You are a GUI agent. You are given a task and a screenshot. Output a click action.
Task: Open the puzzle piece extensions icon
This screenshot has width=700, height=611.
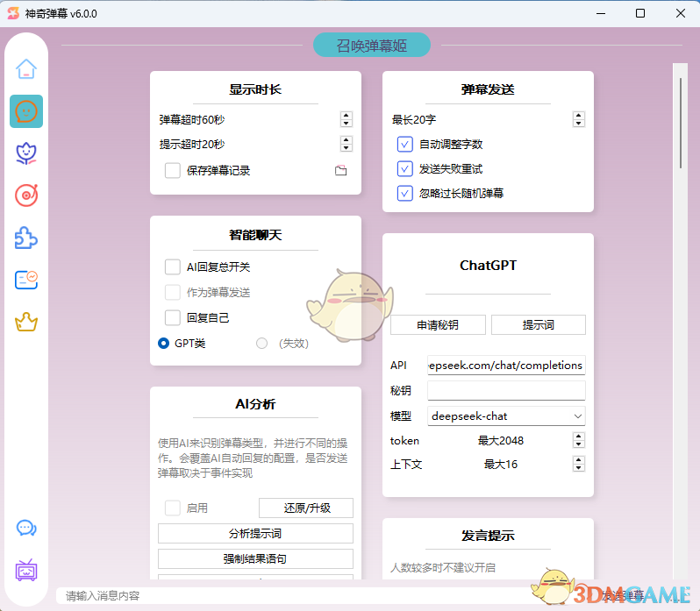(26, 238)
